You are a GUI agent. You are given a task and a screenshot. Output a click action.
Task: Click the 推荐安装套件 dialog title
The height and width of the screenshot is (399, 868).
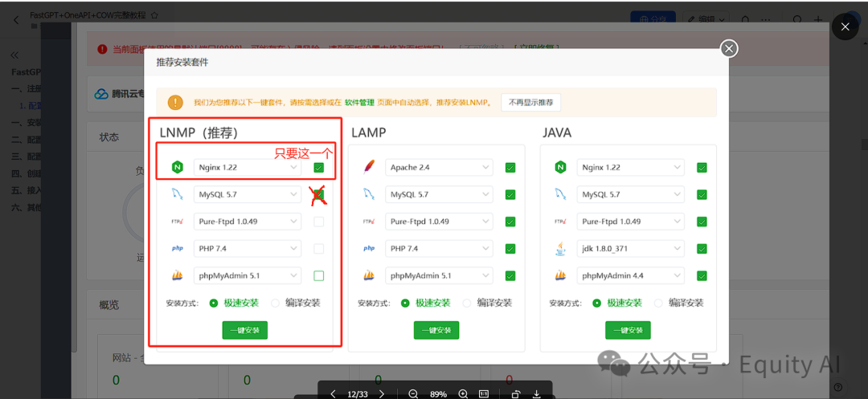(182, 63)
